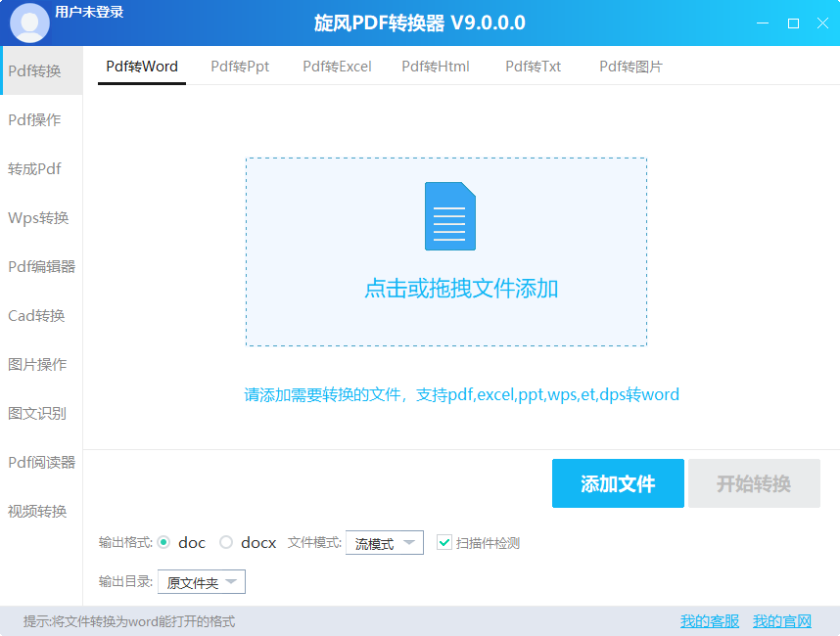Open the Wps转换 sidebar section
Image resolution: width=840 pixels, height=636 pixels.
[40, 217]
